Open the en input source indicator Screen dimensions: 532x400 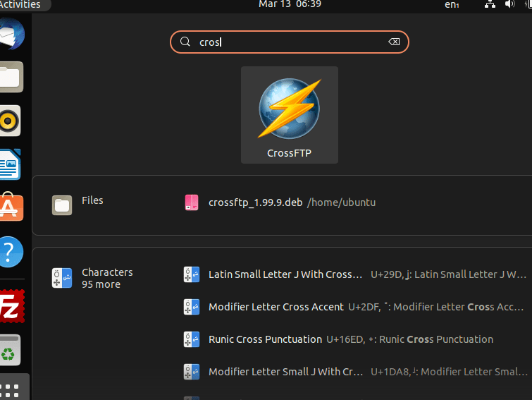[452, 5]
